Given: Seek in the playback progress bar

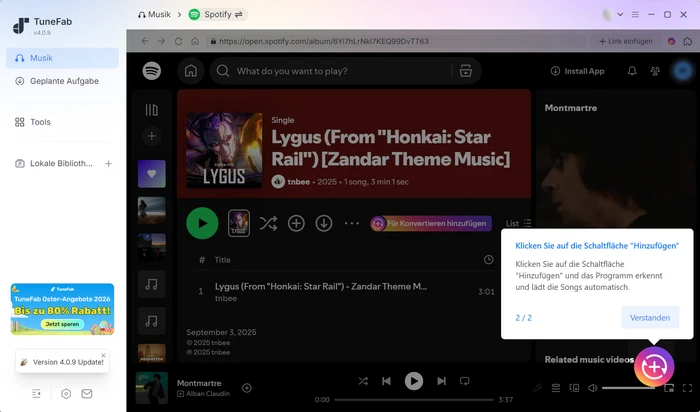Looking at the screenshot, I should [414, 400].
